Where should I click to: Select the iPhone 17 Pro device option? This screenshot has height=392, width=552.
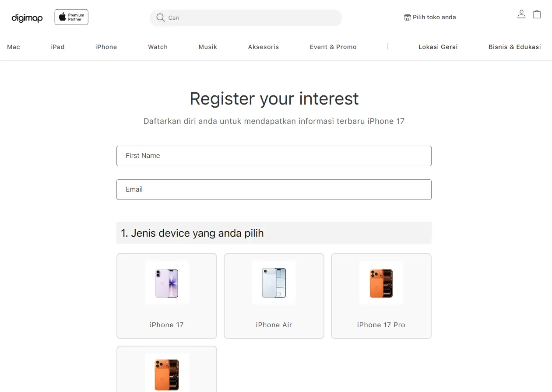381,296
